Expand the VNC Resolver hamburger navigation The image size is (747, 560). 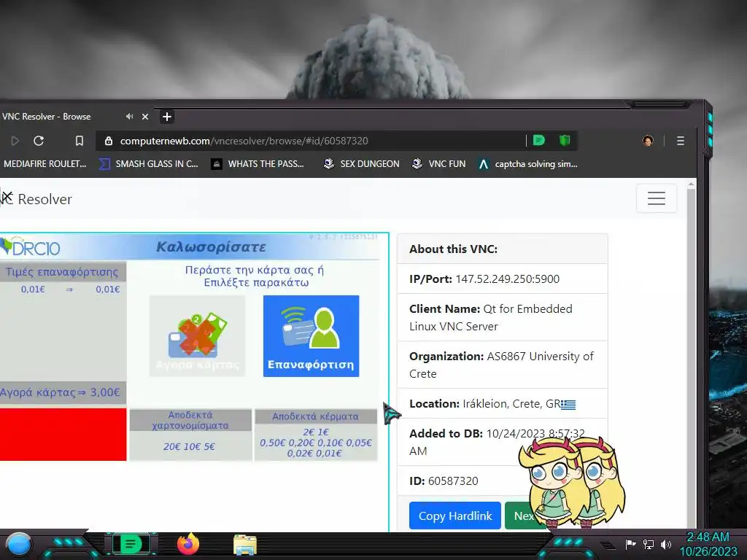pos(657,198)
